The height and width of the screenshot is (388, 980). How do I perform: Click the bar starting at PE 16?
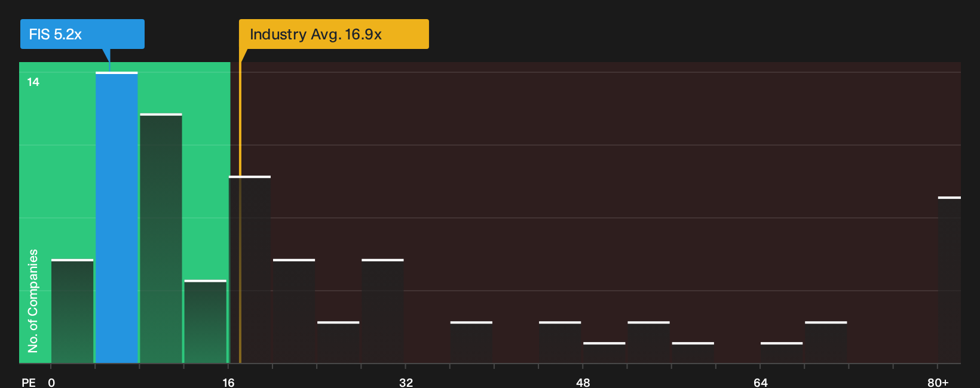click(250, 269)
